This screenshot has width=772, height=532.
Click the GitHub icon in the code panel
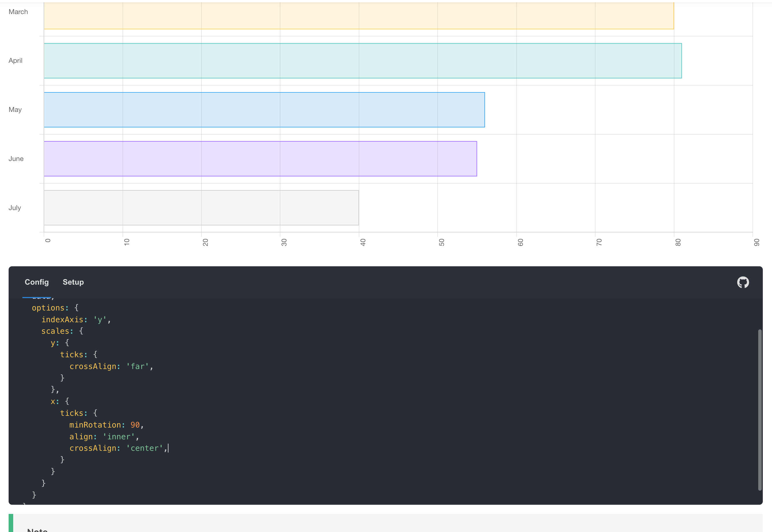[743, 282]
